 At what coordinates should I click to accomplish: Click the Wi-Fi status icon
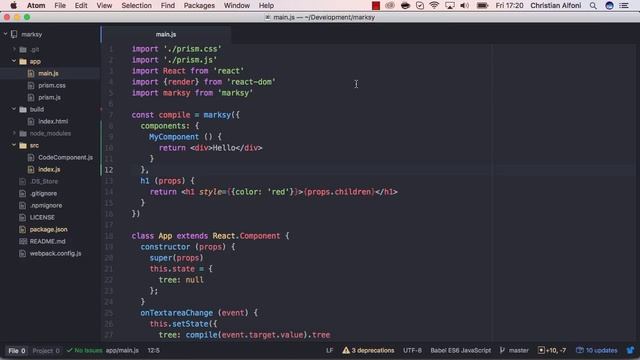[x=434, y=5]
